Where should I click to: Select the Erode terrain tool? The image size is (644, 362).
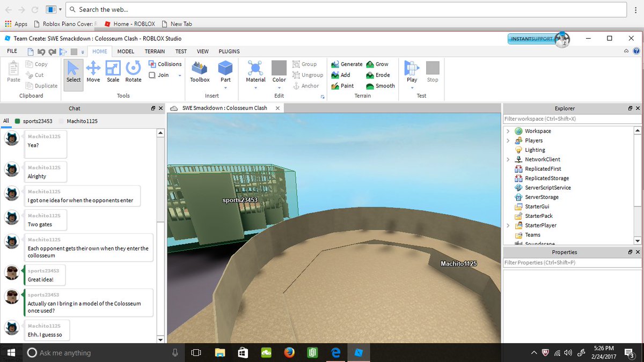(378, 75)
